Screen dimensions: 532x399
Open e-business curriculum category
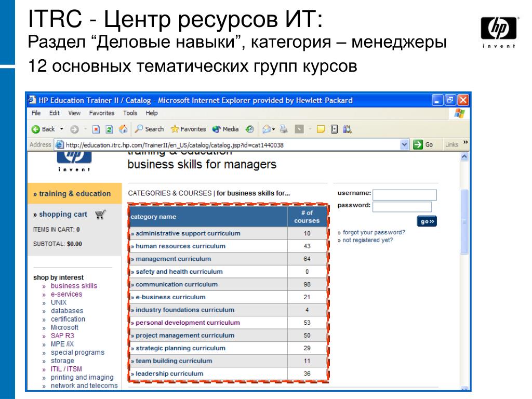(x=170, y=297)
